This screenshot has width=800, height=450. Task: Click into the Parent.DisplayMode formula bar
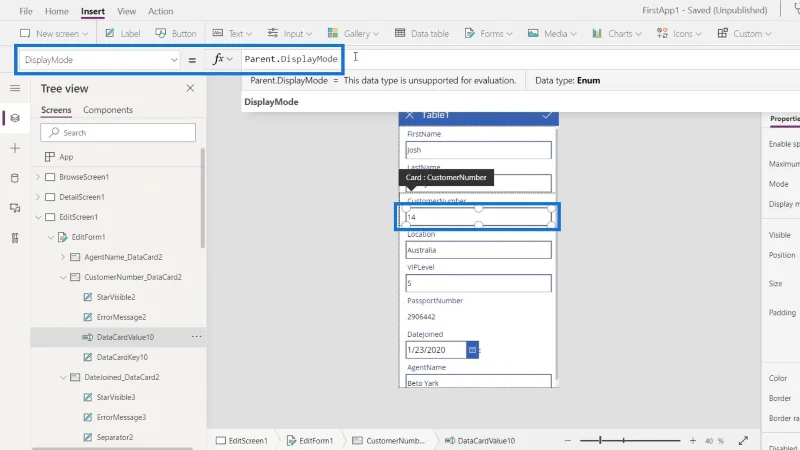(291, 59)
